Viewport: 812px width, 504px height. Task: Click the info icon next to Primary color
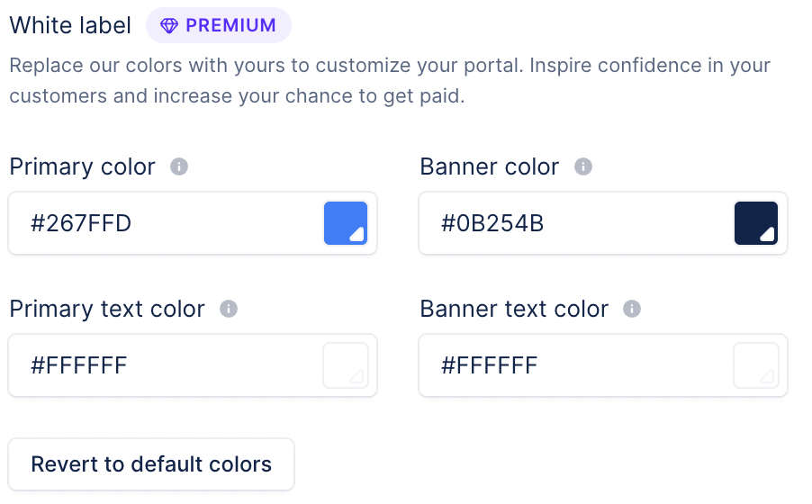click(179, 167)
